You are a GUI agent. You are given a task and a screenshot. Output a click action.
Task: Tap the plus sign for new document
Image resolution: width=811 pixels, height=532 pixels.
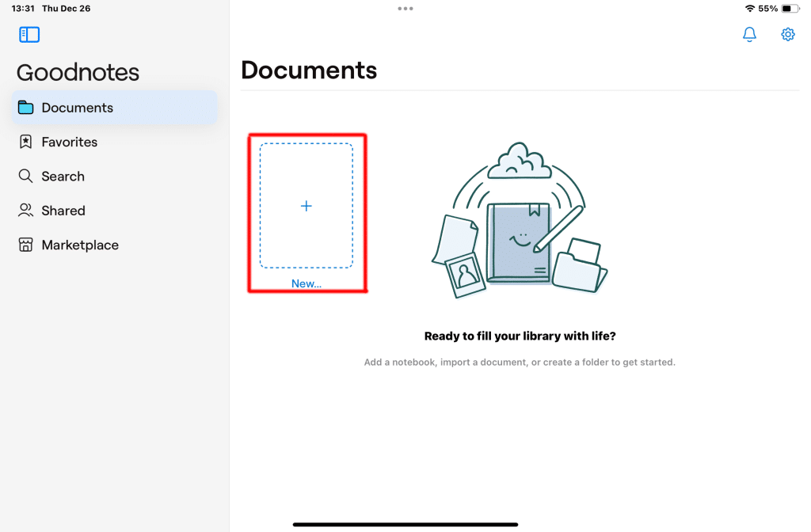[307, 206]
